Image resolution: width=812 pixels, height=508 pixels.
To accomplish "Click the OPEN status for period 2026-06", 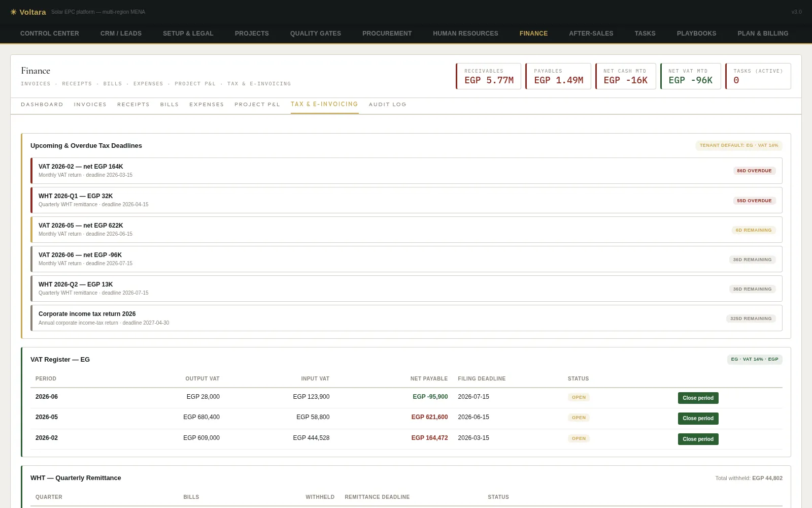I will (579, 397).
